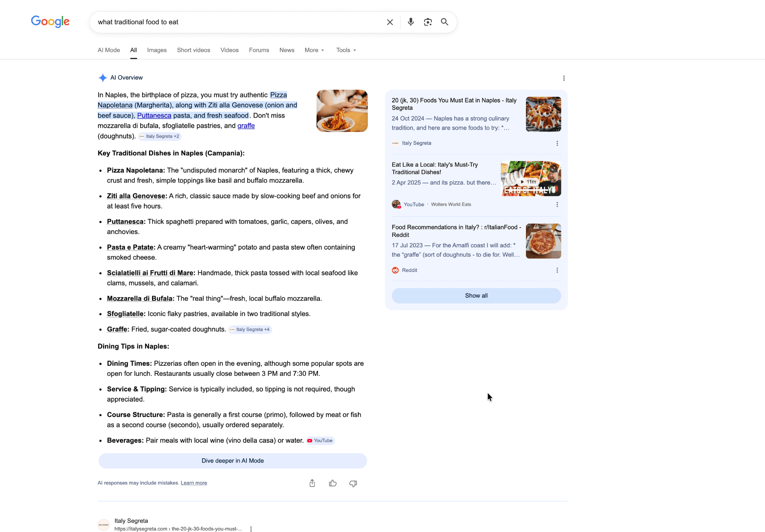Switch to the AI Mode tab
765x532 pixels.
(x=109, y=50)
